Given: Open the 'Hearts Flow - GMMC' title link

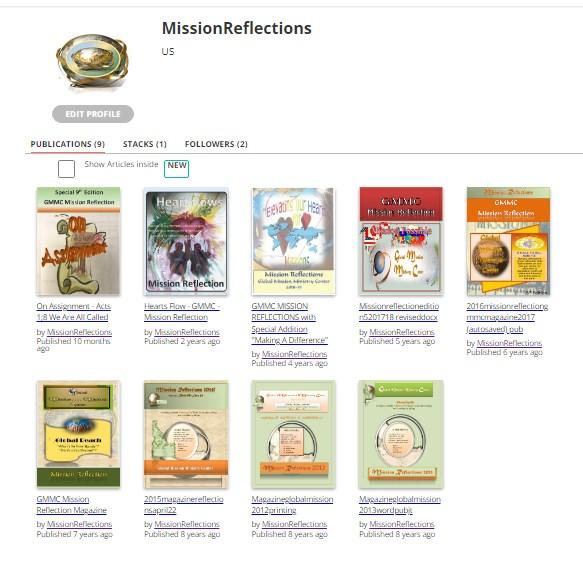Looking at the screenshot, I should (182, 312).
